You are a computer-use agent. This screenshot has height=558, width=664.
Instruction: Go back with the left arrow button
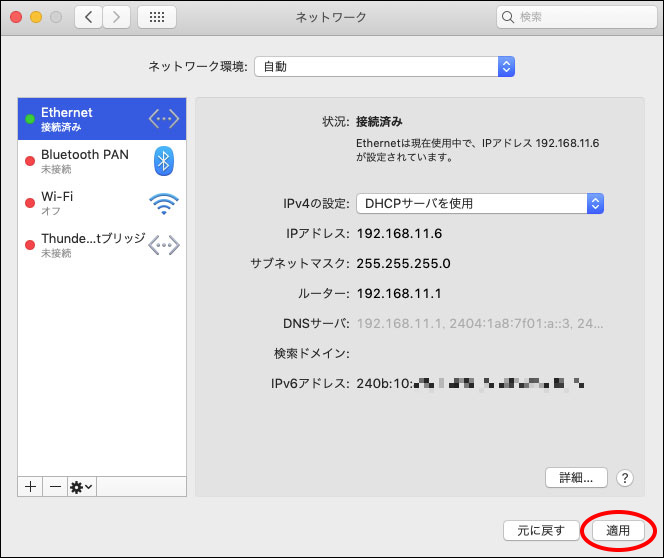[89, 17]
